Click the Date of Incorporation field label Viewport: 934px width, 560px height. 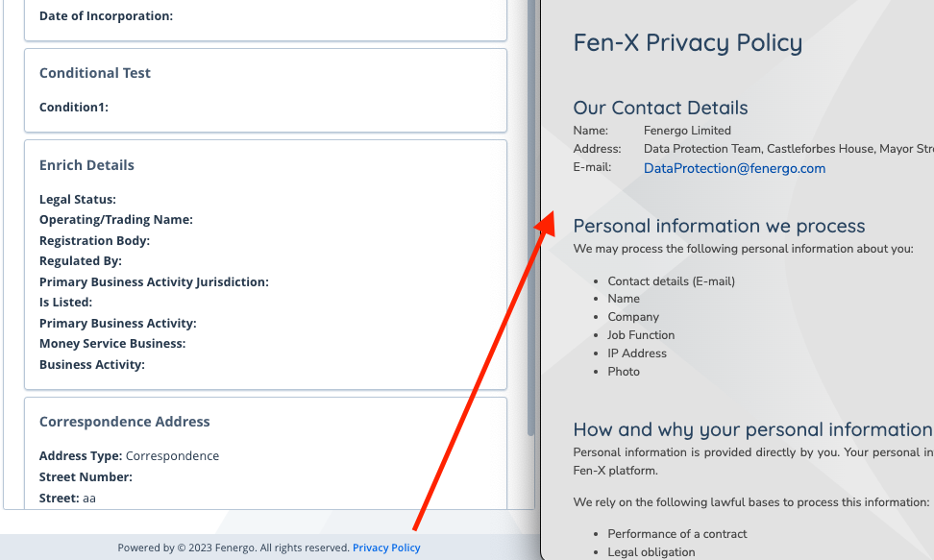106,16
